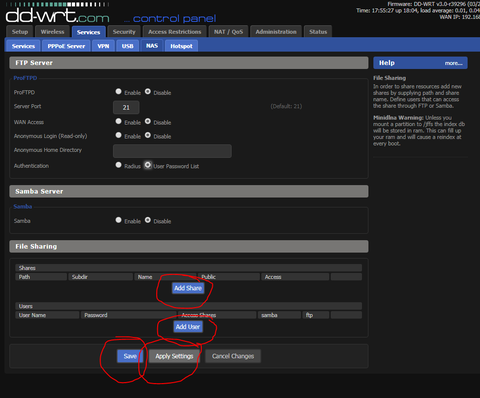Click the Samba Server section header
Image resolution: width=480 pixels, height=398 pixels.
point(189,191)
